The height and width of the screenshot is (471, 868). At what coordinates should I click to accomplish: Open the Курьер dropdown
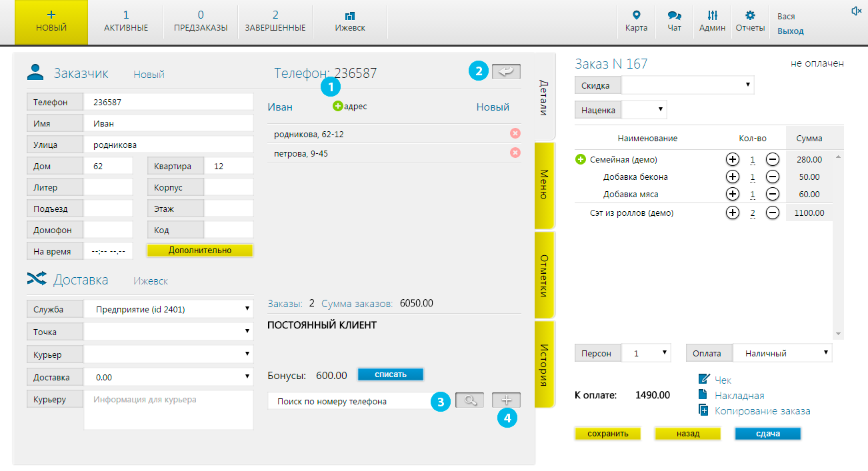169,354
